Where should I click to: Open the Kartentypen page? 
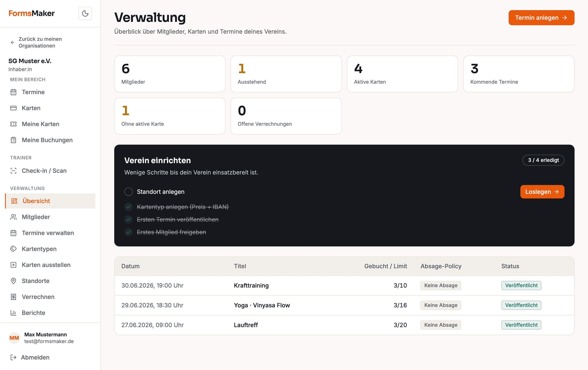tap(50, 249)
